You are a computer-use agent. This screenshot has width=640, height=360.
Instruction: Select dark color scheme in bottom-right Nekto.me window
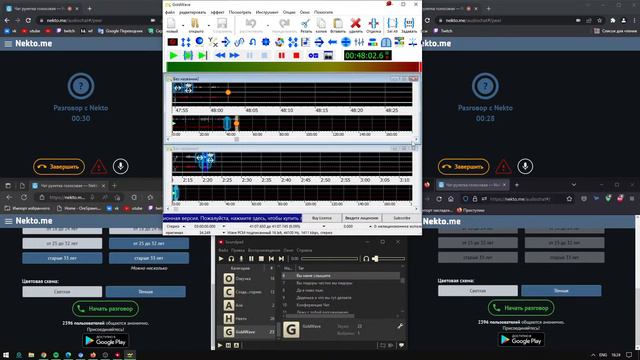point(561,291)
